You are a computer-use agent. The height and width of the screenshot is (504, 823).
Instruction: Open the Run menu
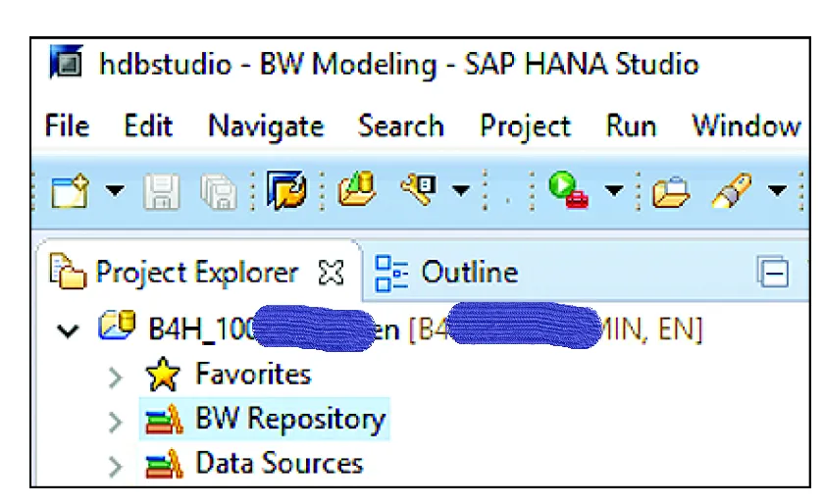click(631, 126)
